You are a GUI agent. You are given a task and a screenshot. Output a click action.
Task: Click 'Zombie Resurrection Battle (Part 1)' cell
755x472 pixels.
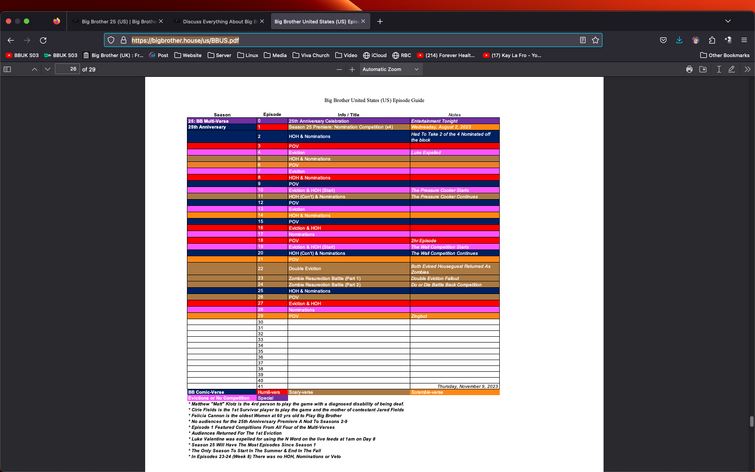pos(349,278)
